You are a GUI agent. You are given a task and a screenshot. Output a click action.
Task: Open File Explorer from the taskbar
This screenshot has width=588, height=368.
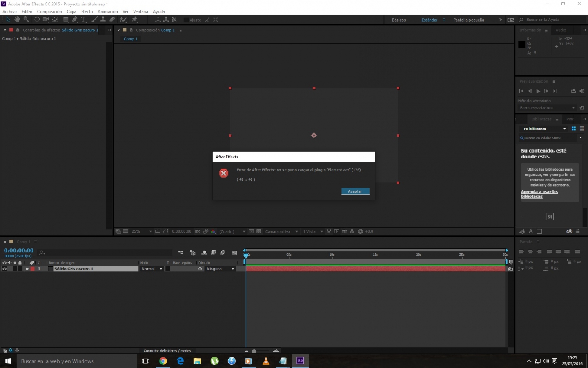(x=197, y=361)
